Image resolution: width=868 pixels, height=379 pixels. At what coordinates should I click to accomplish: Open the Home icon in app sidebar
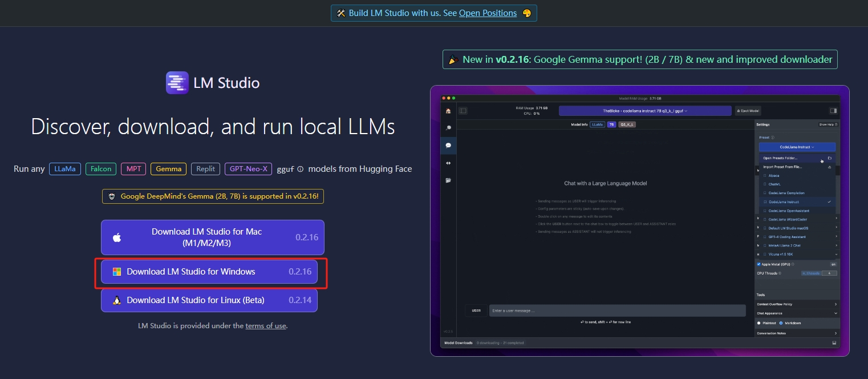(x=448, y=111)
